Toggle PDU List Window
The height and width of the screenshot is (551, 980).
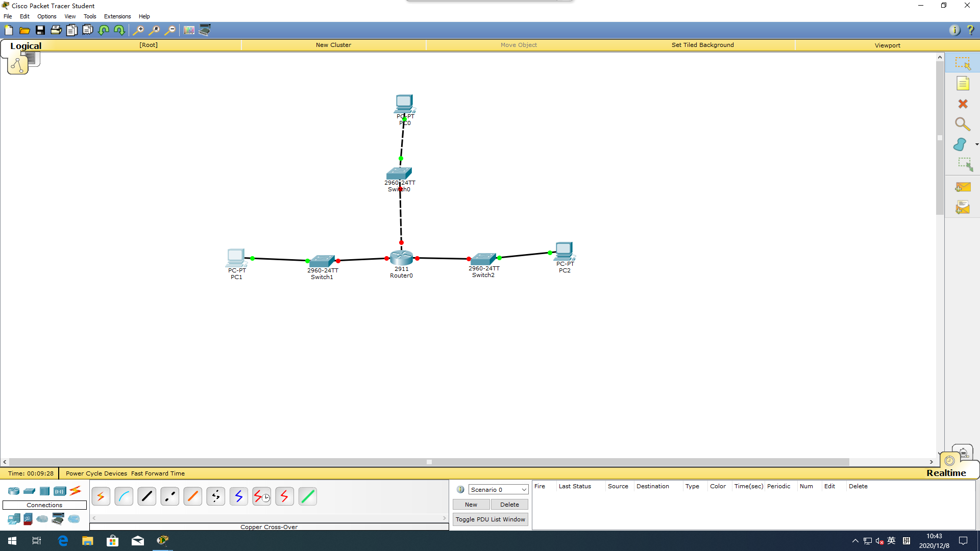(x=490, y=519)
